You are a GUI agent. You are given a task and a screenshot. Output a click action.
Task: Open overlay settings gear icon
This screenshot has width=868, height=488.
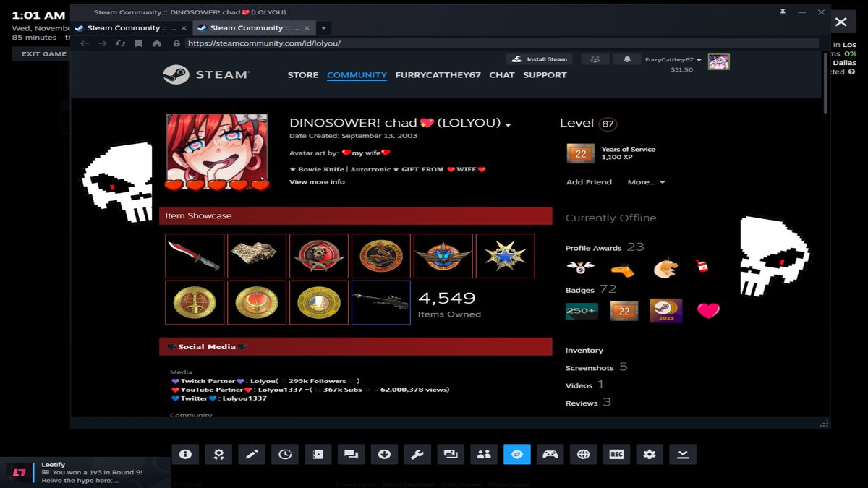(650, 454)
